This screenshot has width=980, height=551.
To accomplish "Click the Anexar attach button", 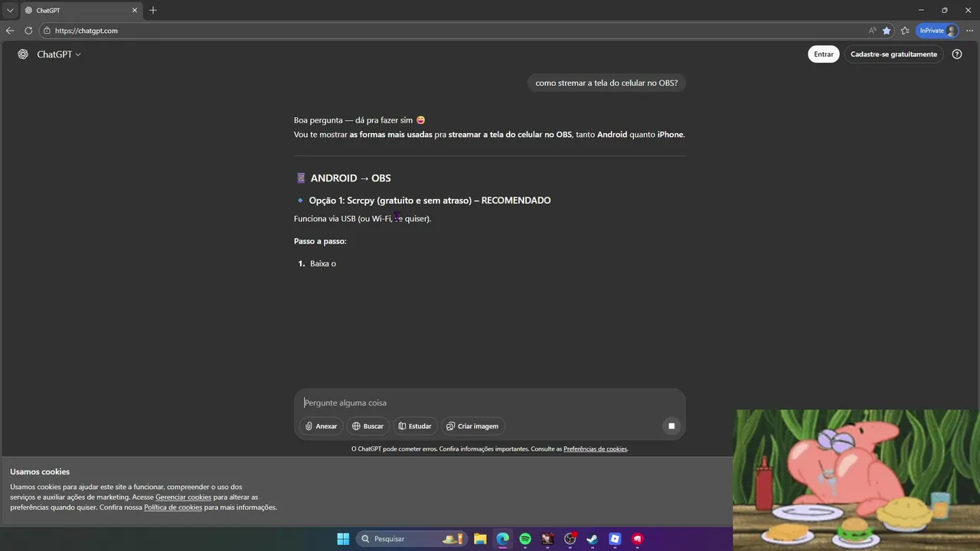I will (x=321, y=426).
